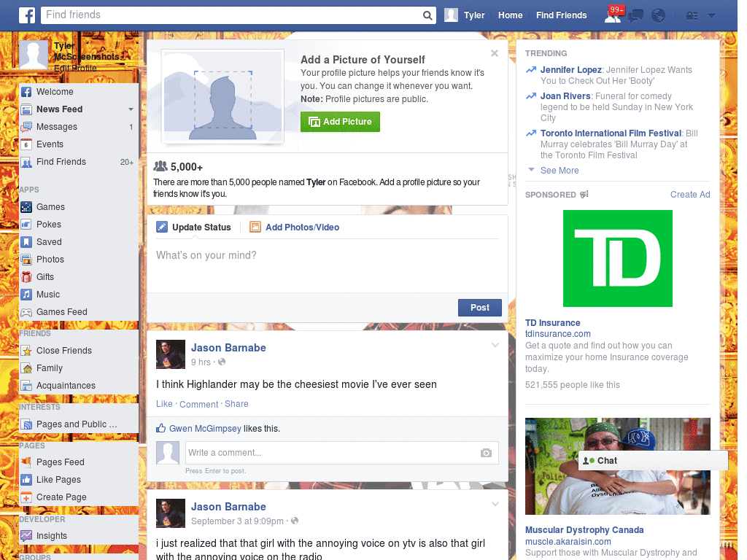This screenshot has height=560, width=747.
Task: Click the Acquaintances icon
Action: tap(26, 386)
